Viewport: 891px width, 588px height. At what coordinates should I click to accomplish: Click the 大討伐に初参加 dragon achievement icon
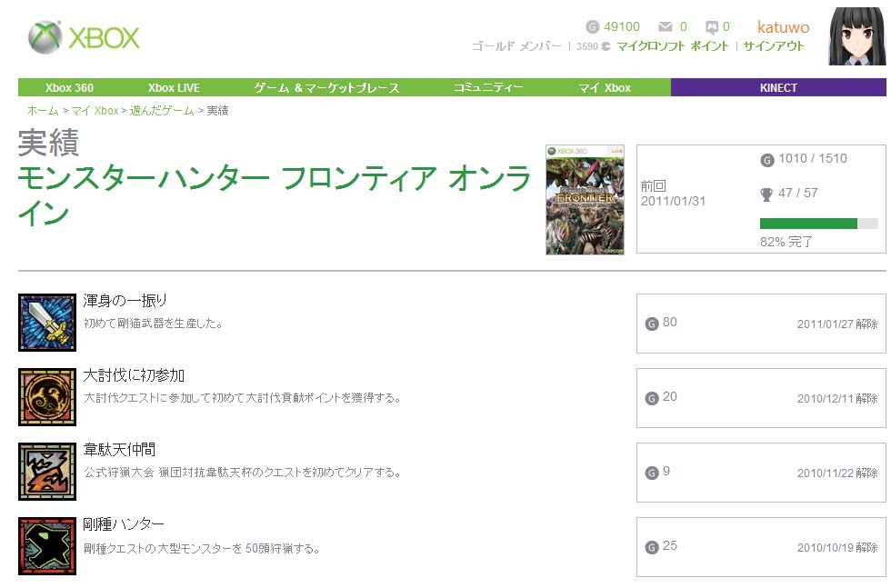(x=47, y=396)
